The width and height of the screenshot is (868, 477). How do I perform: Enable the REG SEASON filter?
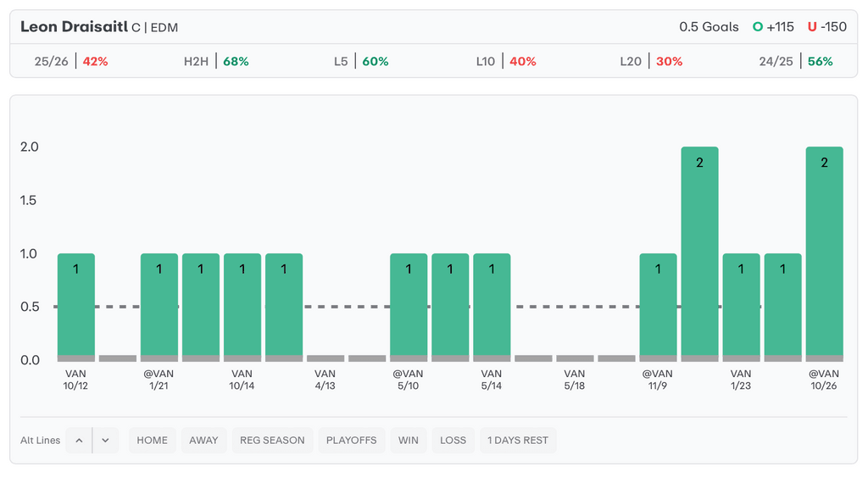[x=272, y=441]
